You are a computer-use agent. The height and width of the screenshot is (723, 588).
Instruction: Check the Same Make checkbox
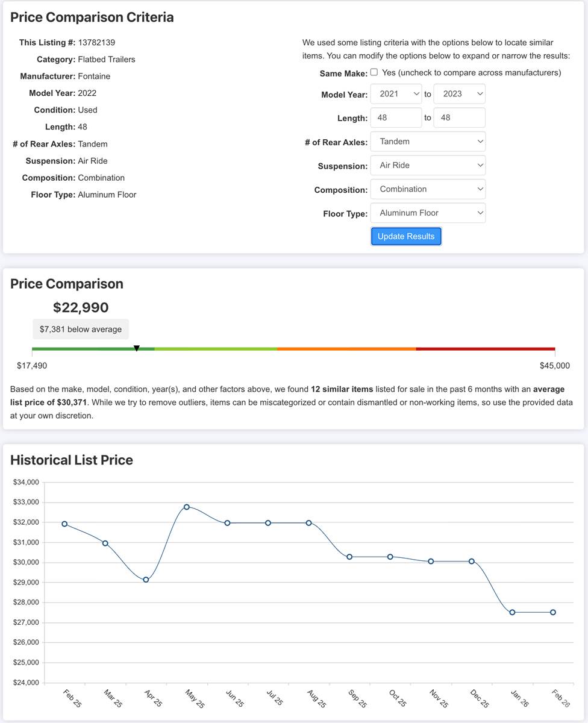[x=374, y=72]
